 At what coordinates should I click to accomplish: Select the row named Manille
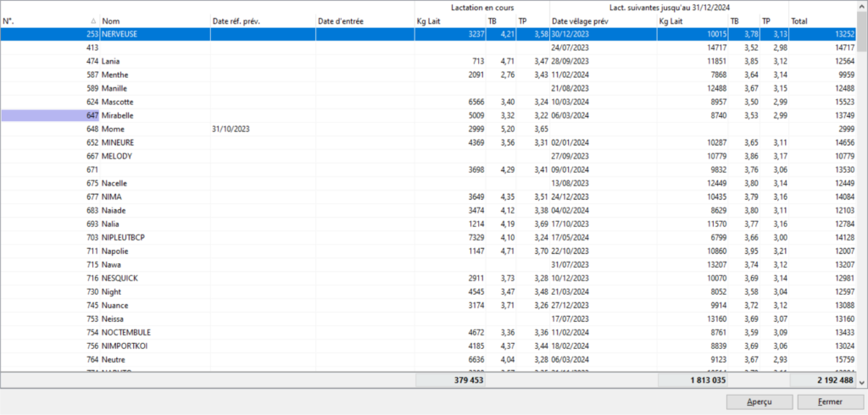(x=429, y=88)
